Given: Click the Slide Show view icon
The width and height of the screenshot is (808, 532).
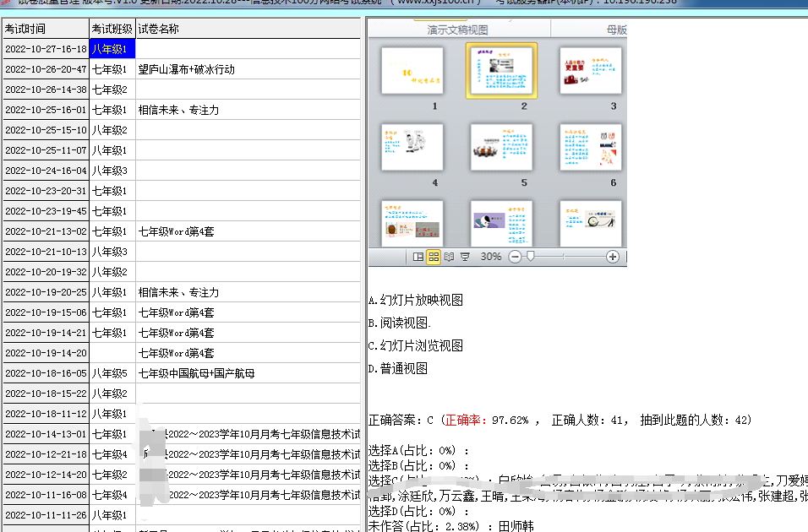Looking at the screenshot, I should 465,257.
